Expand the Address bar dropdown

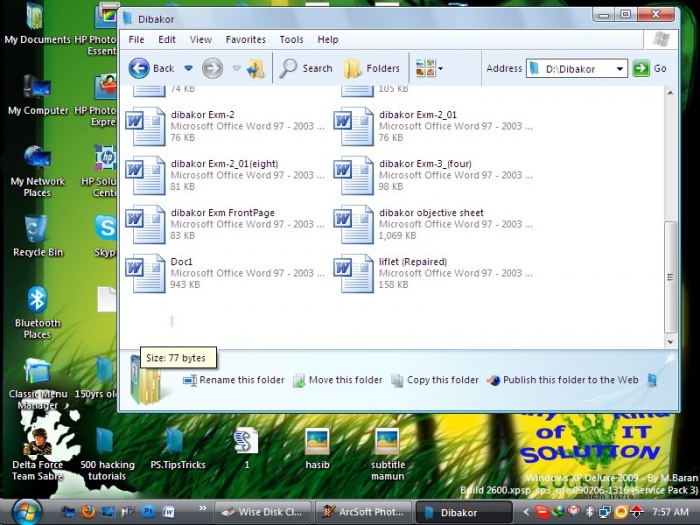click(x=620, y=69)
